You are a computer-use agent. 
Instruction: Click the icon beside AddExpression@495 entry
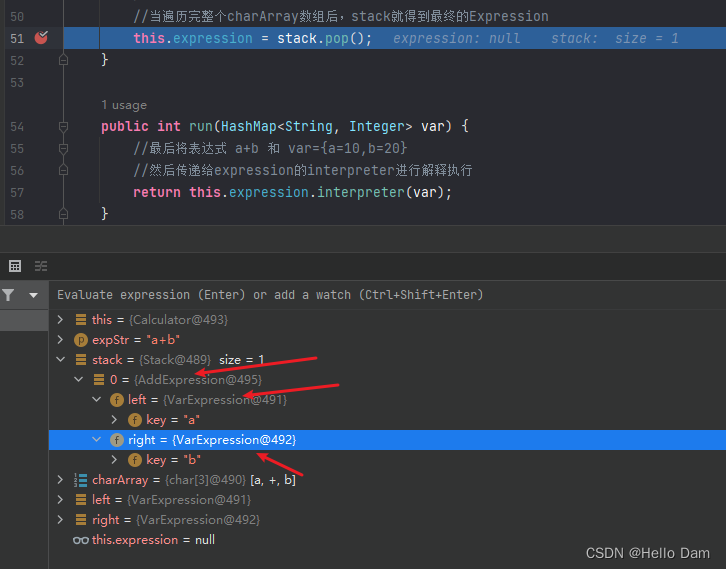point(99,380)
